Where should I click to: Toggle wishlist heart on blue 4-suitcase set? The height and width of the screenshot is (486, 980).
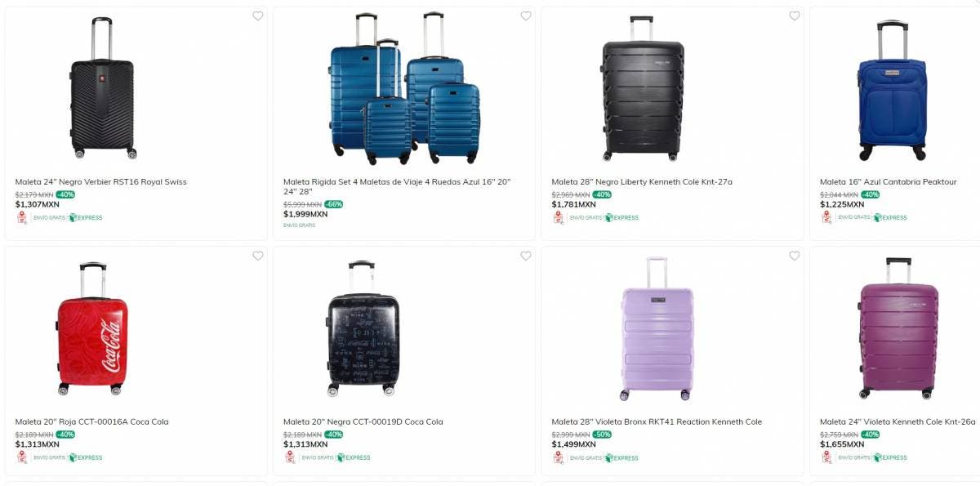tap(526, 16)
